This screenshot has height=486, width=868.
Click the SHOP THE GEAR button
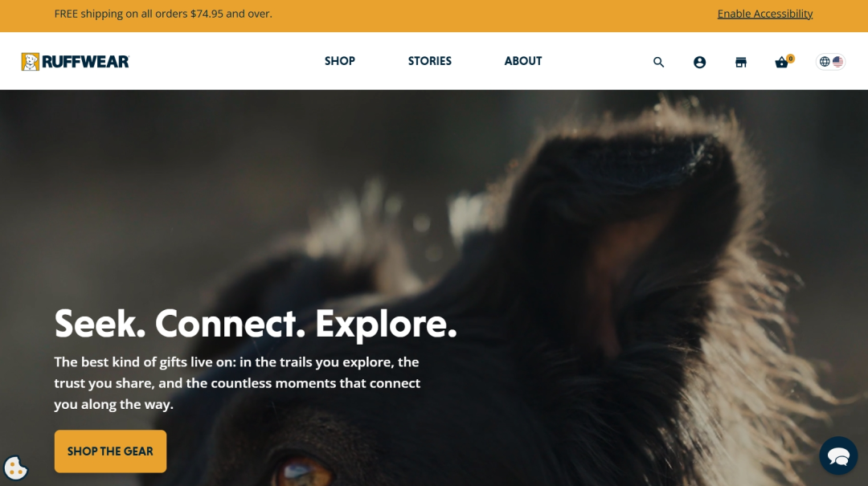pyautogui.click(x=110, y=451)
